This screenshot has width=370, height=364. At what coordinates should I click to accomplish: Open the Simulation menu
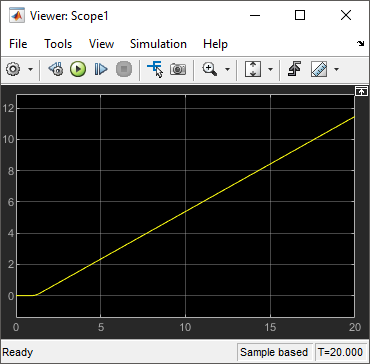click(x=158, y=44)
